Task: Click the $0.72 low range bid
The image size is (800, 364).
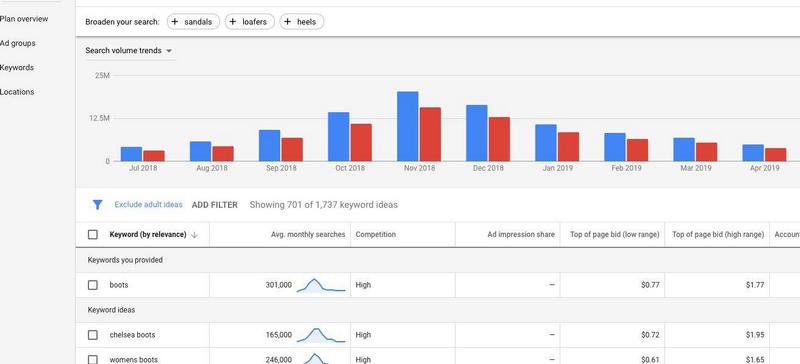Action: point(650,335)
